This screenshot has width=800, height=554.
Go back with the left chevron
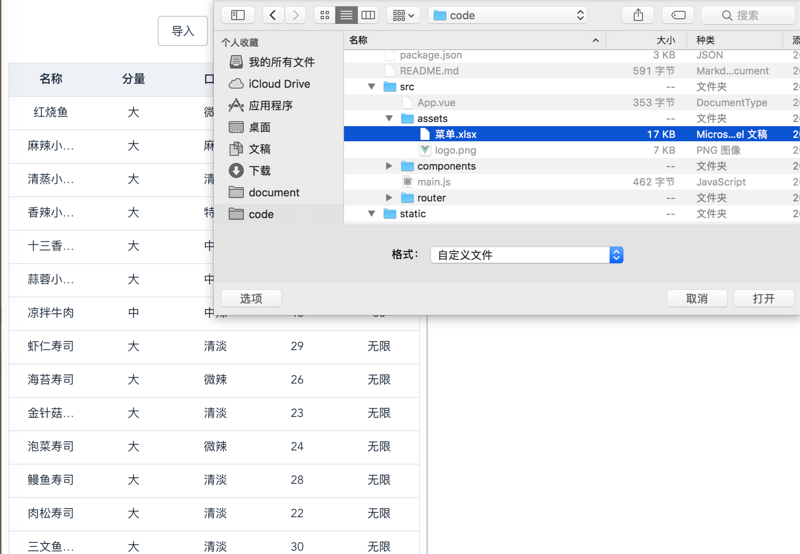[273, 15]
